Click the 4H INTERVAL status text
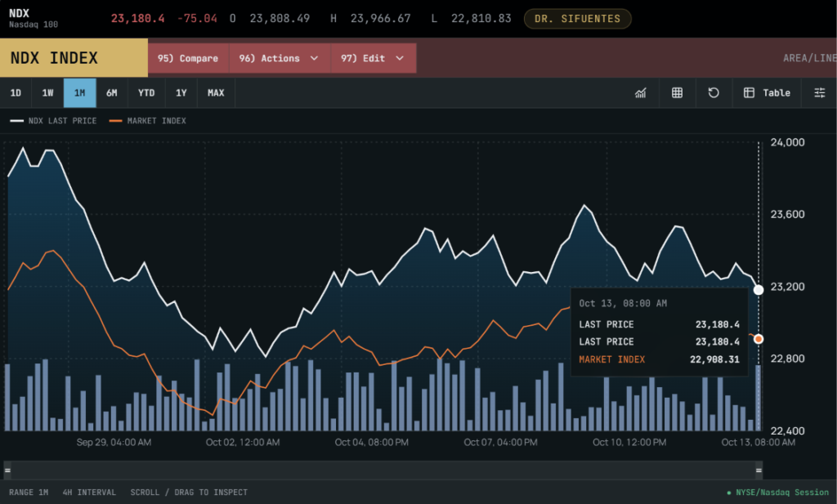 pos(89,493)
